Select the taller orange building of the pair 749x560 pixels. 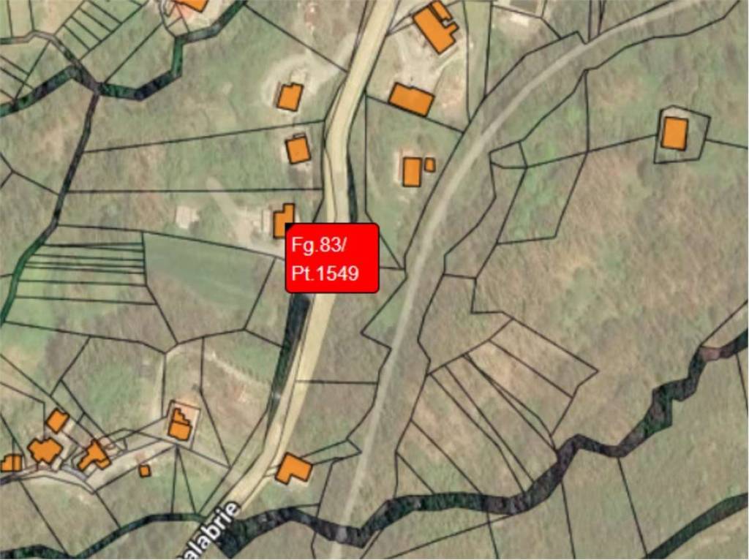(x=412, y=171)
